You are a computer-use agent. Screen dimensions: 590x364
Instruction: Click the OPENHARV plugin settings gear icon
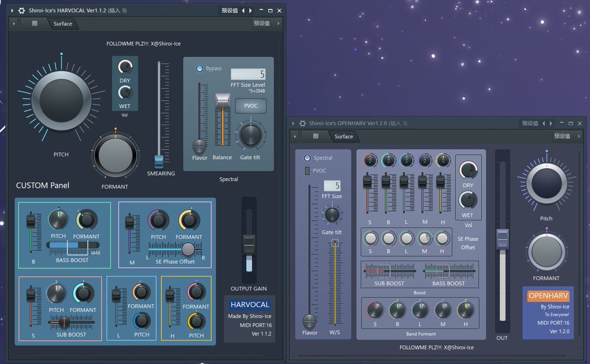point(301,123)
